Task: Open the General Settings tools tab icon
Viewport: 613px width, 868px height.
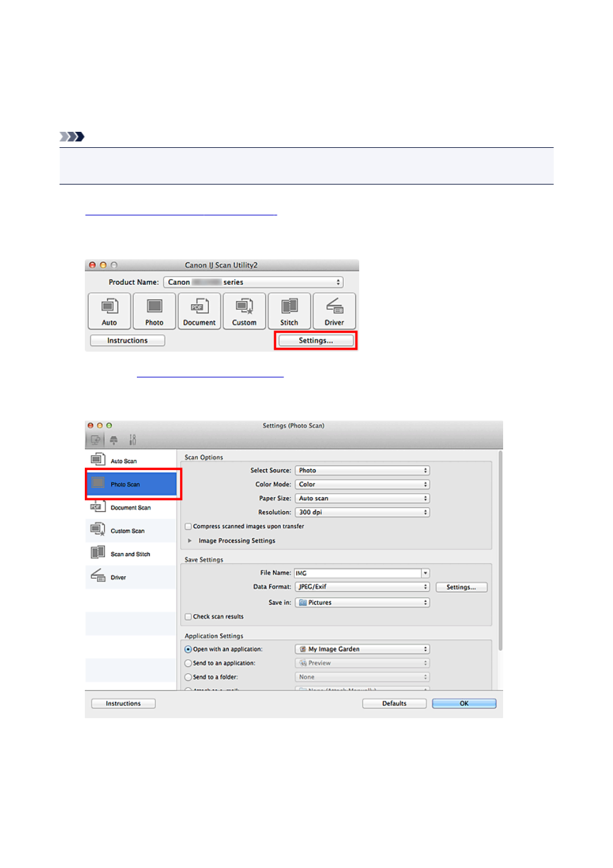Action: tap(132, 440)
